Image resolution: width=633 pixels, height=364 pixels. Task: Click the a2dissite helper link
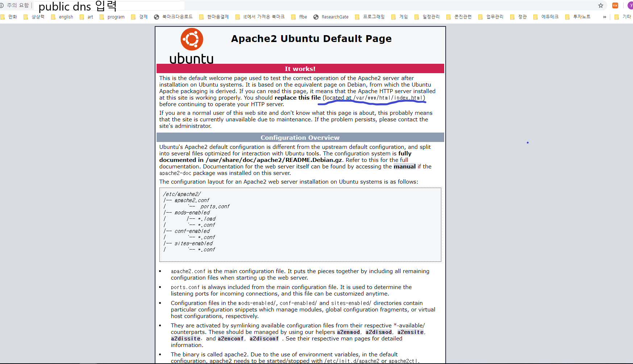pos(186,339)
